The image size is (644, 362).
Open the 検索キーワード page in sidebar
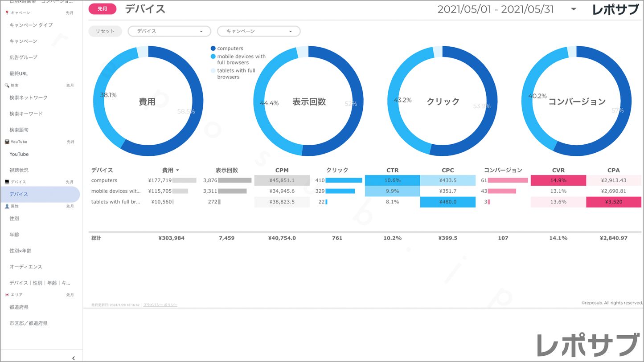tap(26, 114)
